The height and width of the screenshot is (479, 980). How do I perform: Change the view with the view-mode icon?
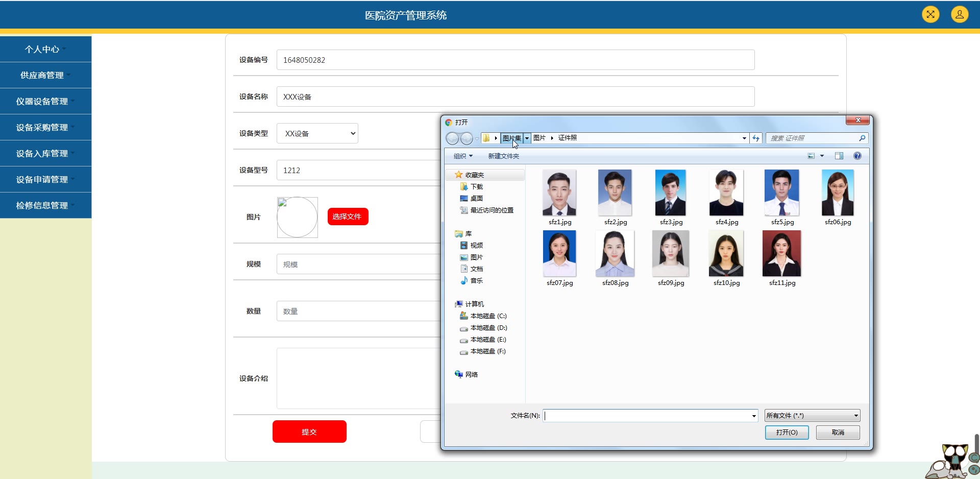pyautogui.click(x=811, y=156)
